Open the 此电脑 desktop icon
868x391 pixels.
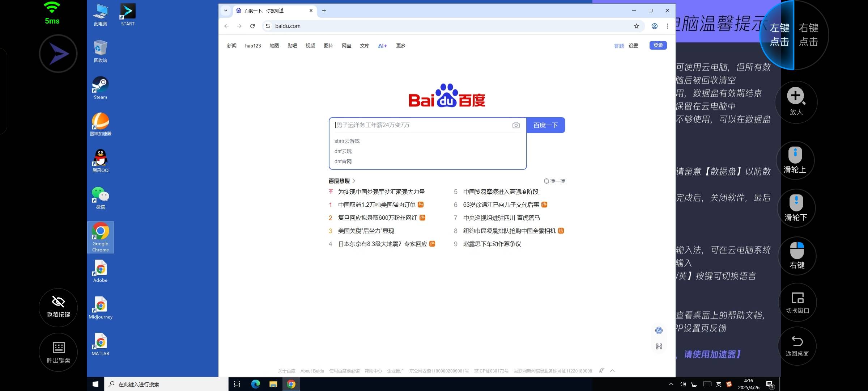pos(100,15)
